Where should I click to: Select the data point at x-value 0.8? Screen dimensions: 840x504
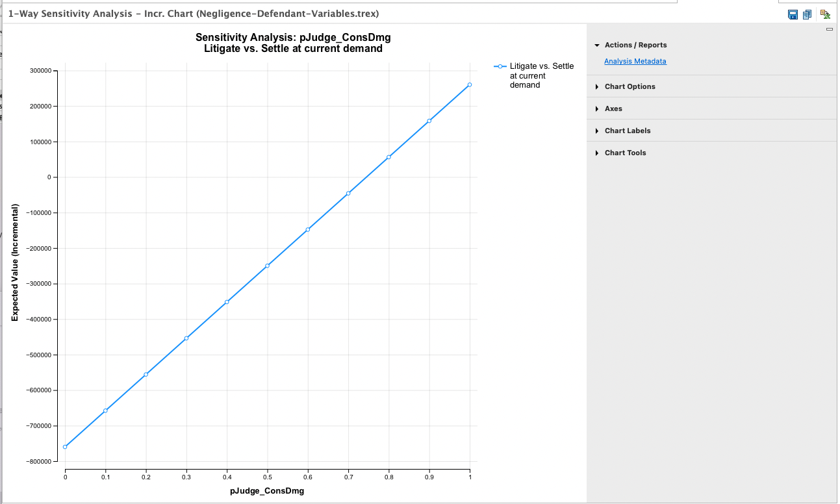tap(388, 157)
